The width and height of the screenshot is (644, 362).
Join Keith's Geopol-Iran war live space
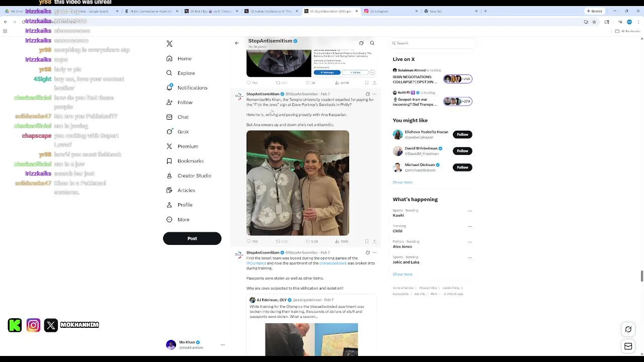(x=433, y=99)
